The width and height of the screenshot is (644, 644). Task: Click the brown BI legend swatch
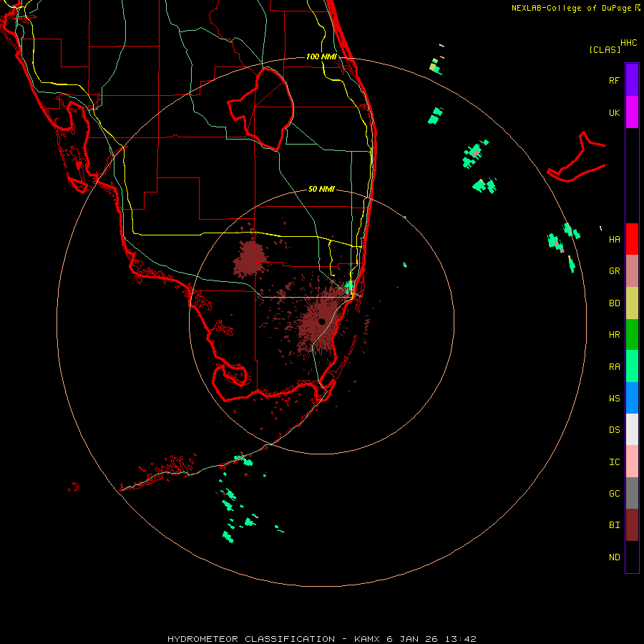[x=632, y=525]
